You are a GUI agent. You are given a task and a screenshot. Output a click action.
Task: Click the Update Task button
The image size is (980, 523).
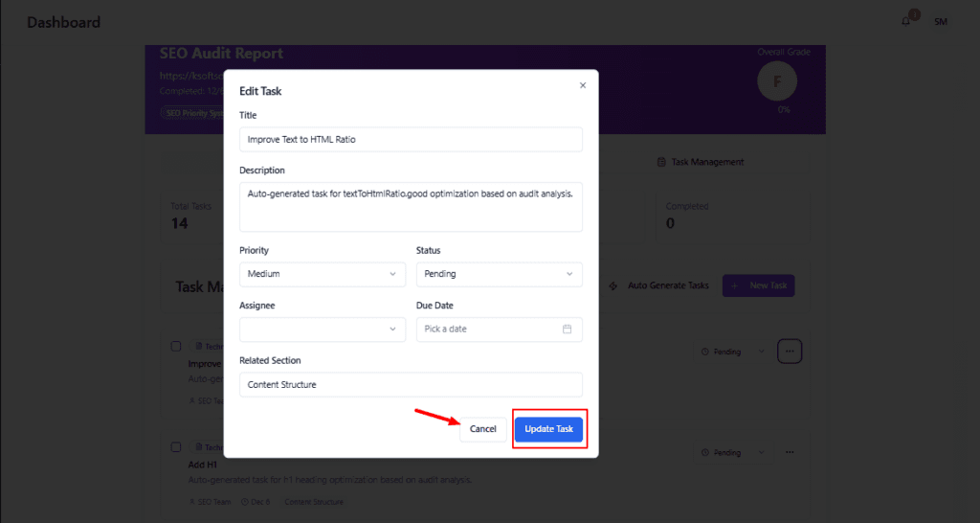tap(548, 429)
